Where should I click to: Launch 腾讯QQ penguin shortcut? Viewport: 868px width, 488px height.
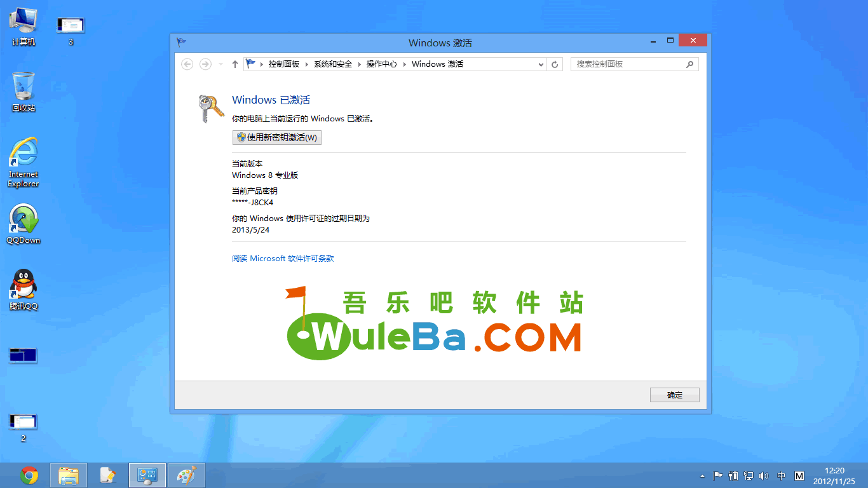[24, 290]
